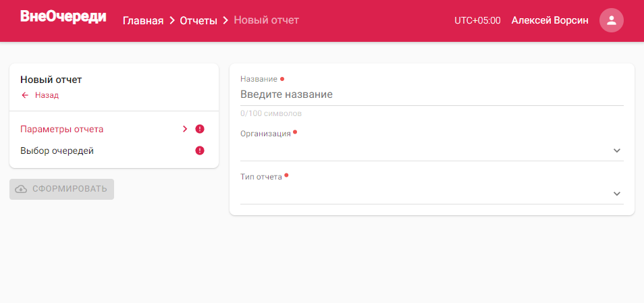Click the СФОРМИРОВАТЬ button
Viewport: 644px width, 303px height.
tap(61, 189)
